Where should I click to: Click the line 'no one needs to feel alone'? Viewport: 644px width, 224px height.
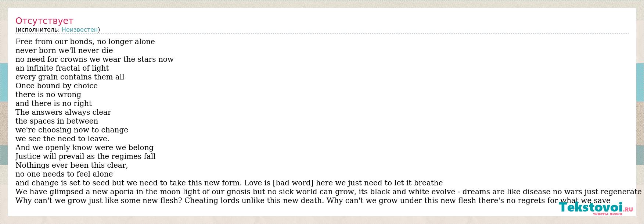pos(64,174)
